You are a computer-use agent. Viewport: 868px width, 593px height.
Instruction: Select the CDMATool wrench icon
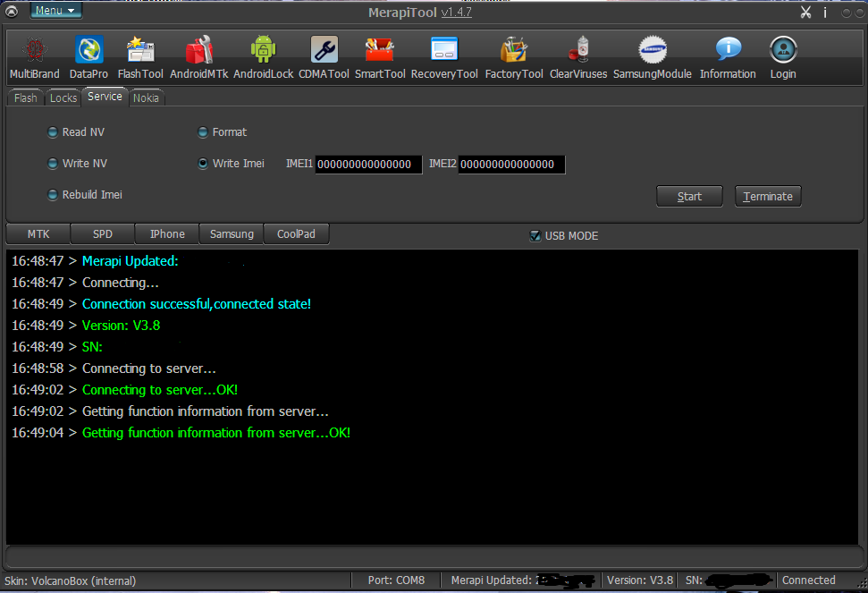tap(324, 50)
